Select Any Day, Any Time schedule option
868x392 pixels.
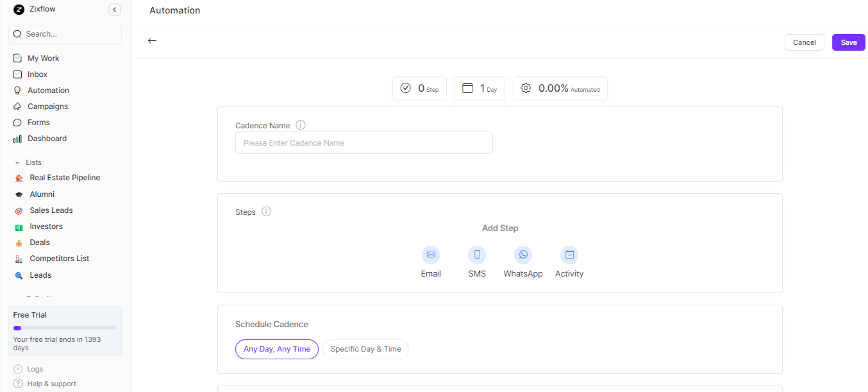(277, 349)
